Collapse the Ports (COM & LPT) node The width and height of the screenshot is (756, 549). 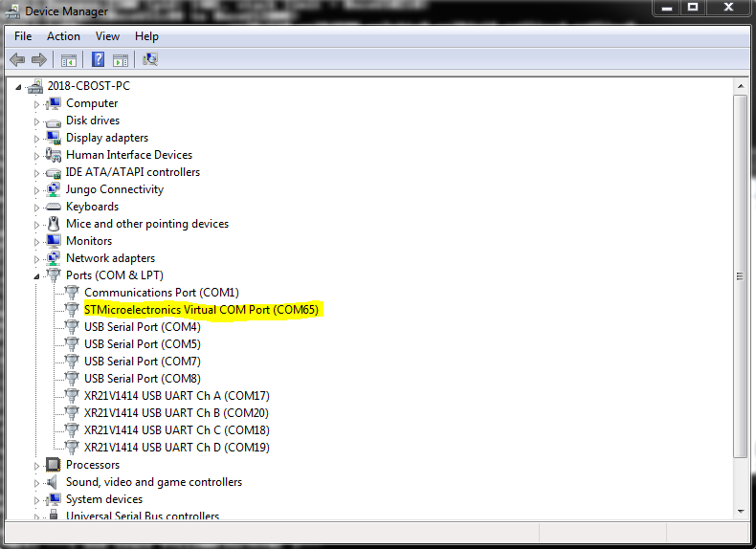click(36, 276)
